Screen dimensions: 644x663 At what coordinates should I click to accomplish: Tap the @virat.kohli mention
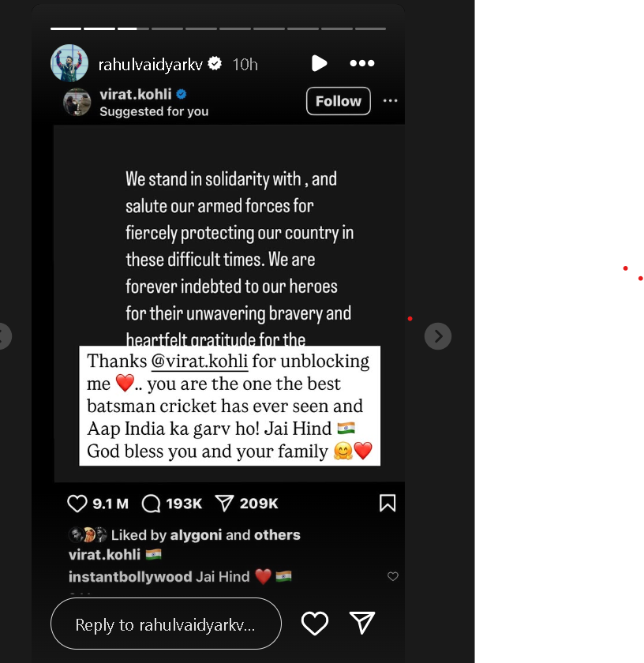point(199,361)
